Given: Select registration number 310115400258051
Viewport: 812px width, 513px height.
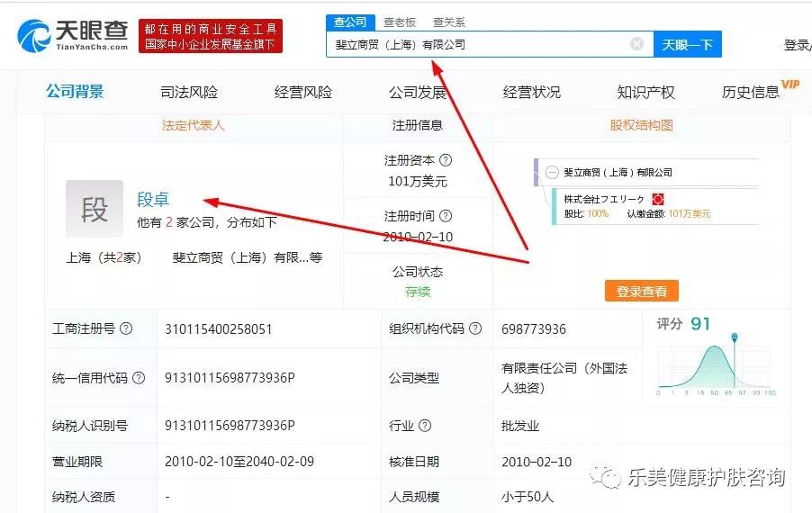Looking at the screenshot, I should 218,329.
